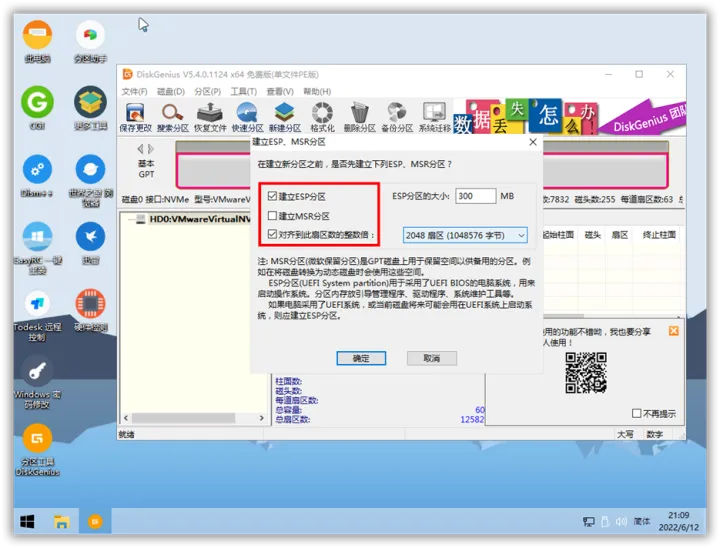Open the 搜索分区 search partition tool
Viewport: 720px width, 548px height.
click(x=173, y=118)
